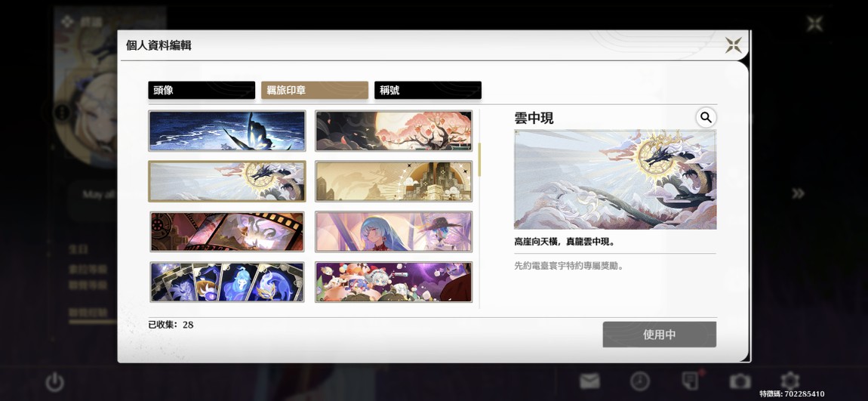
Task: Click the 先約電臺寰宇特約專屬獎勵 text
Action: click(x=569, y=266)
